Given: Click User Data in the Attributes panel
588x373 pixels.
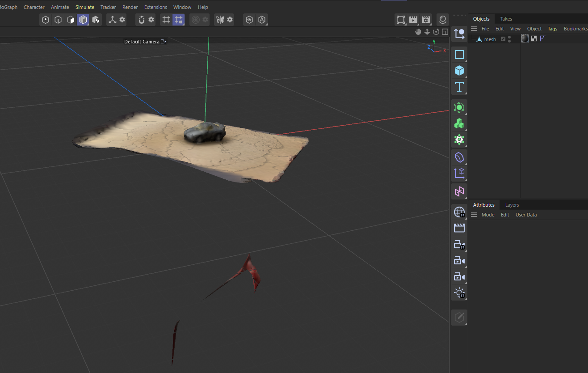Looking at the screenshot, I should point(526,215).
